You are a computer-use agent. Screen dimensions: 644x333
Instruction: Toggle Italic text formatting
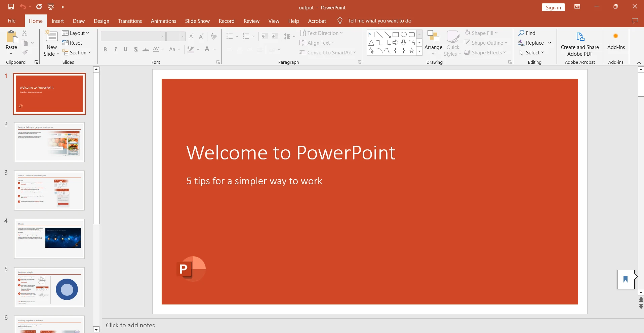[116, 50]
